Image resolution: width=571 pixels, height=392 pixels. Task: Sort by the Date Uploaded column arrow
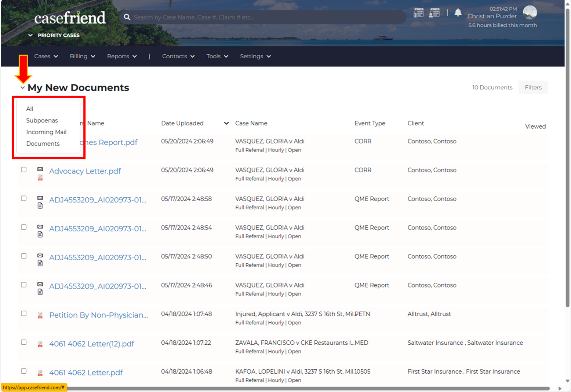226,123
